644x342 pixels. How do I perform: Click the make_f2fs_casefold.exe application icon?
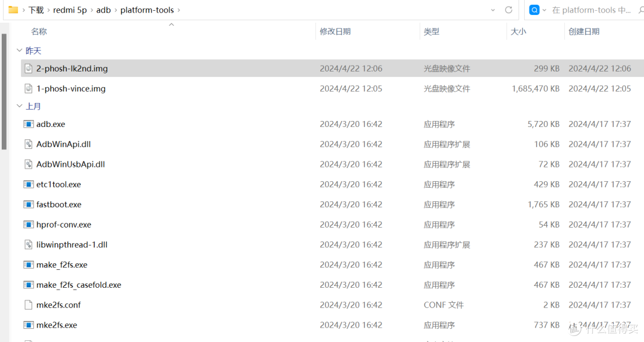coord(29,285)
